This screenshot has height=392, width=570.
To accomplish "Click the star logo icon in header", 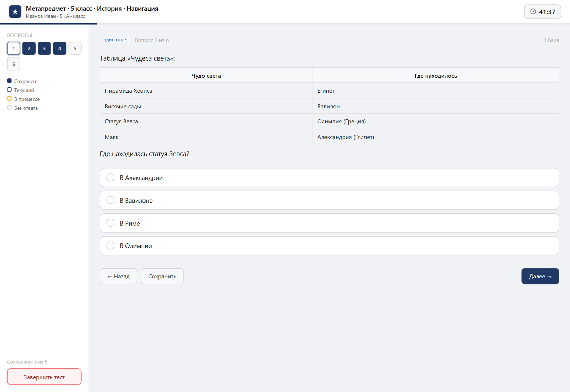I will [15, 12].
